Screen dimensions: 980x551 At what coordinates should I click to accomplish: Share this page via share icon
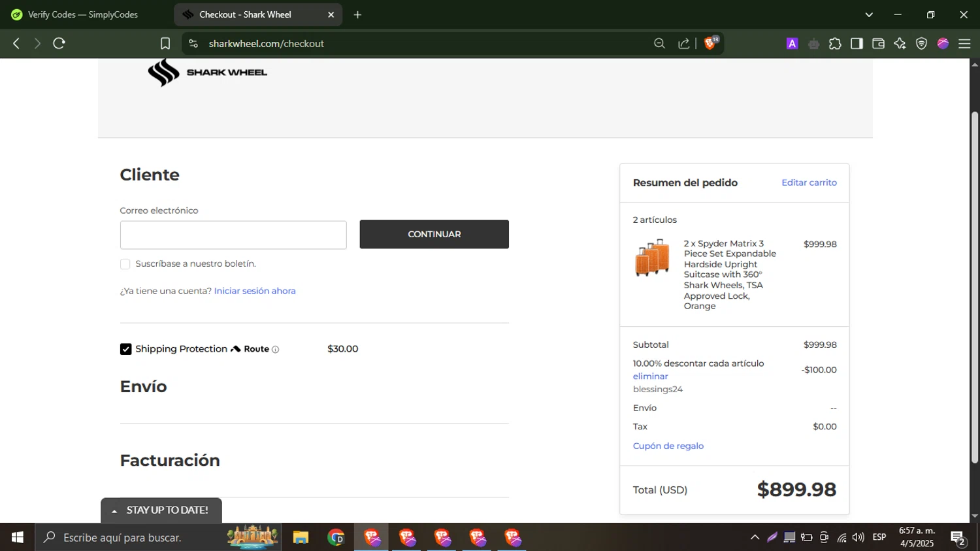(684, 43)
